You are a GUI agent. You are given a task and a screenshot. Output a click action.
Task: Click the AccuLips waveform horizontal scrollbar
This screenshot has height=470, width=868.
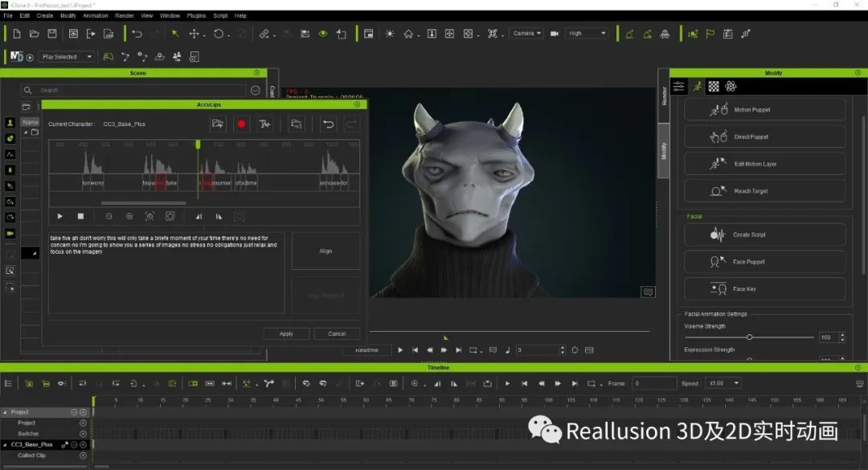tap(143, 203)
